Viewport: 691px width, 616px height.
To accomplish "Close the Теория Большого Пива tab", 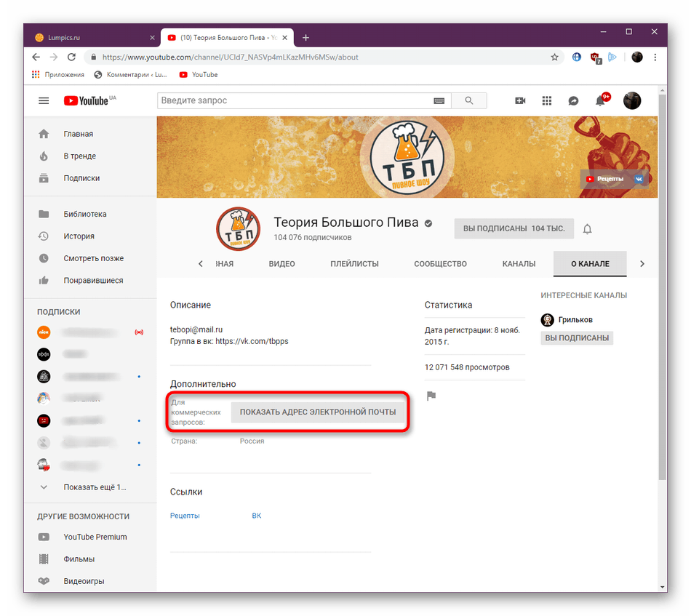I will pos(284,38).
